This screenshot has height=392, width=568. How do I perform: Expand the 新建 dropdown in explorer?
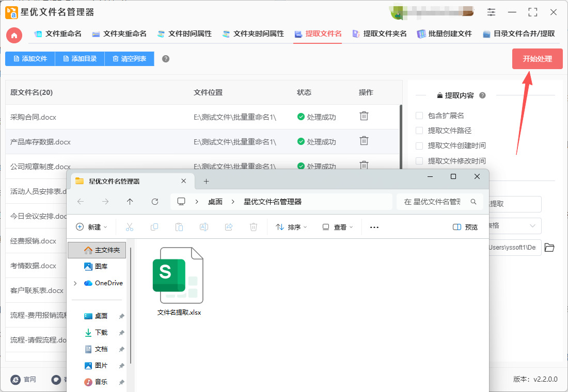(92, 227)
